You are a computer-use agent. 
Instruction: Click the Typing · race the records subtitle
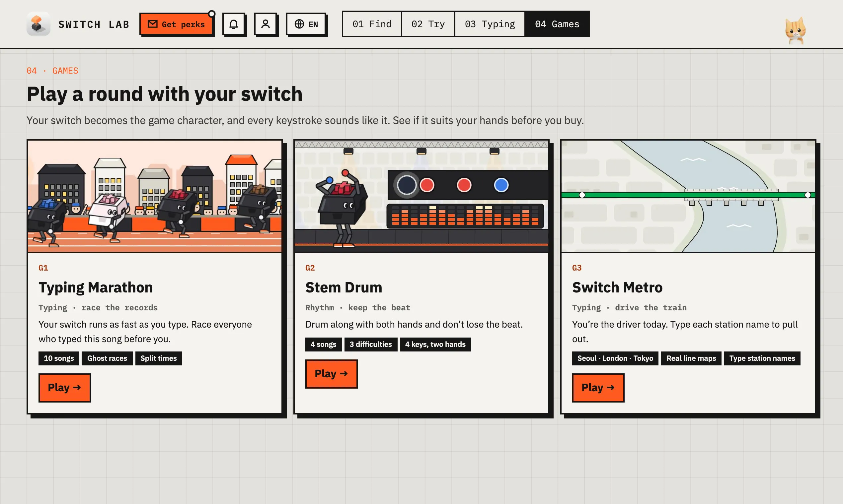(98, 308)
